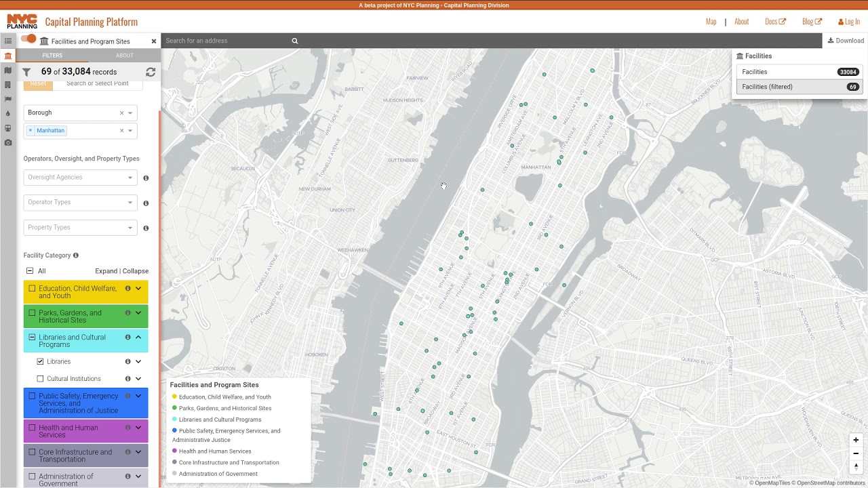This screenshot has width=868, height=488.
Task: Click Collapse all categories link
Action: coord(136,271)
